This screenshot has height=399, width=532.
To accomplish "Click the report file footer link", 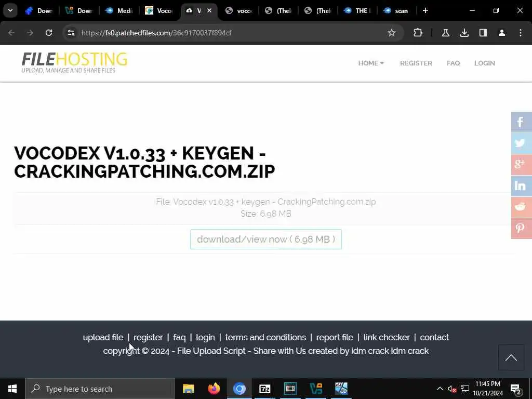I will (x=335, y=337).
